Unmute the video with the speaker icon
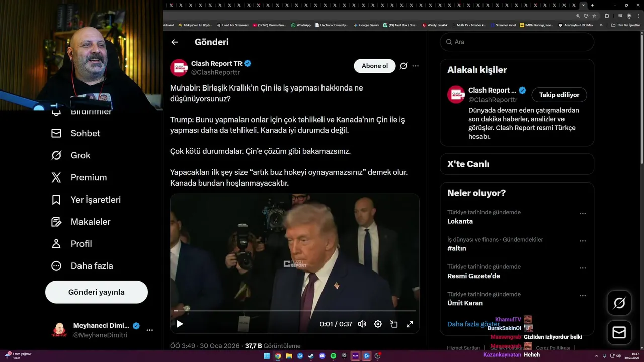The height and width of the screenshot is (362, 644). pos(362,324)
